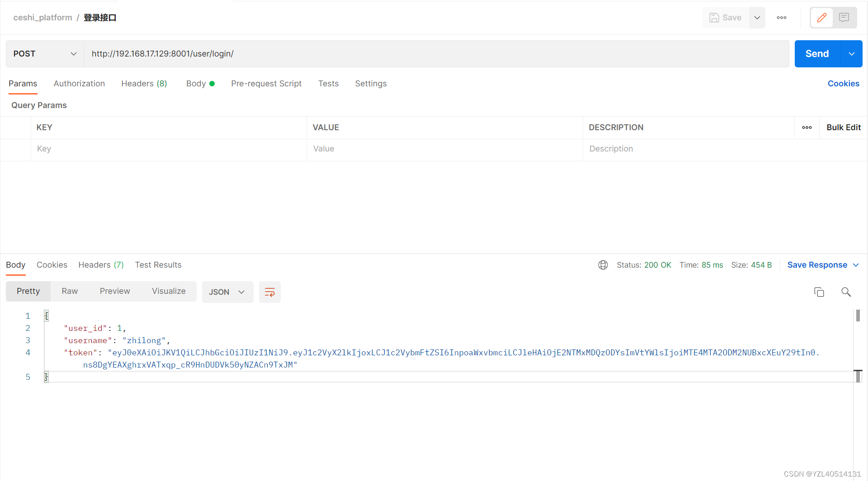This screenshot has height=481, width=868.
Task: Click the Save request button
Action: 726,18
